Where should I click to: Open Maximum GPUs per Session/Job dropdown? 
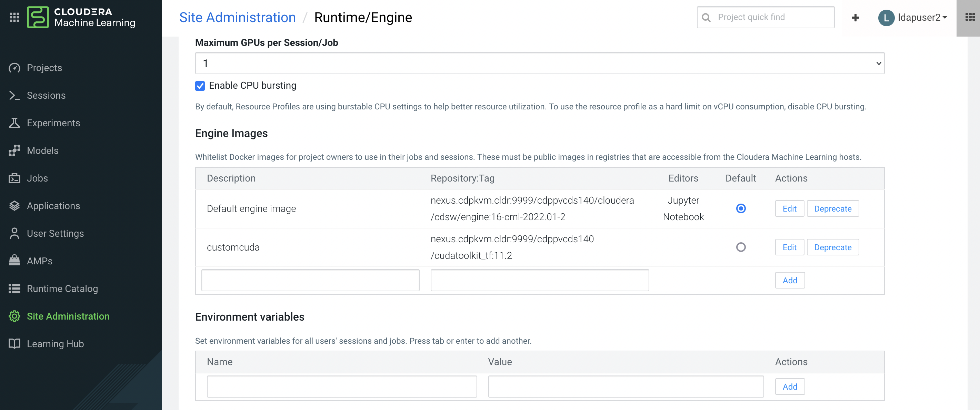[539, 63]
